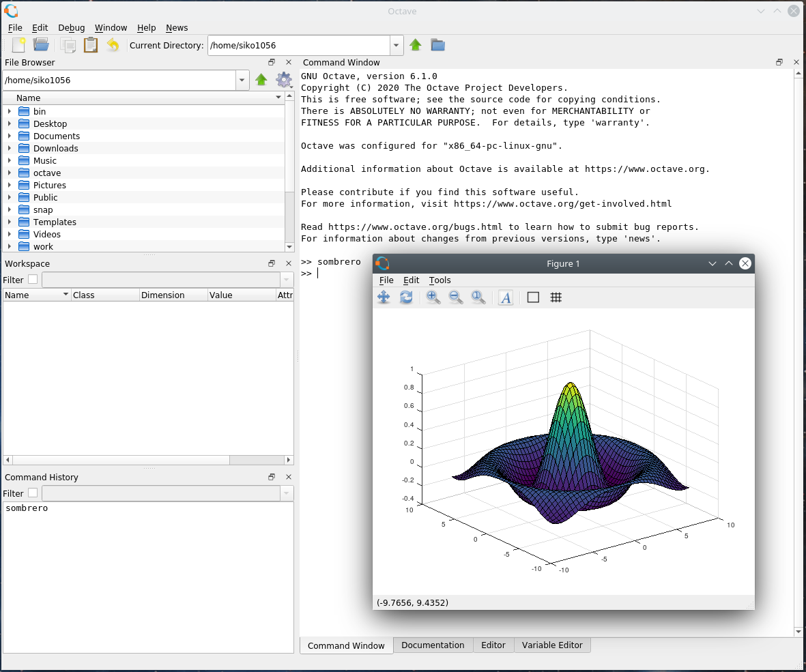
Task: Click the Workspace filter text field
Action: click(x=161, y=280)
